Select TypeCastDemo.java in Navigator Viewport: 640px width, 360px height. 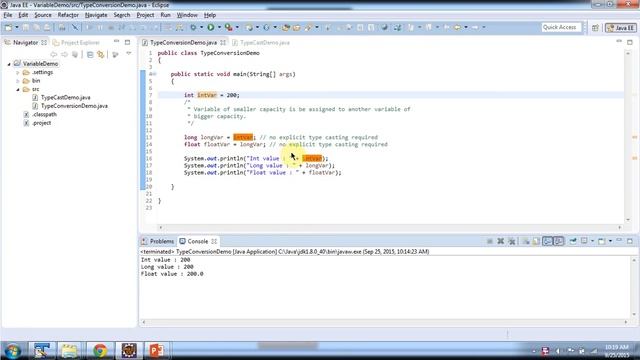65,98
